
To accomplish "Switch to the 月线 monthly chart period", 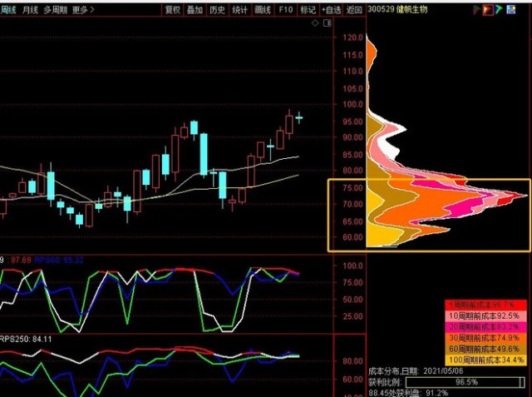I will [31, 10].
